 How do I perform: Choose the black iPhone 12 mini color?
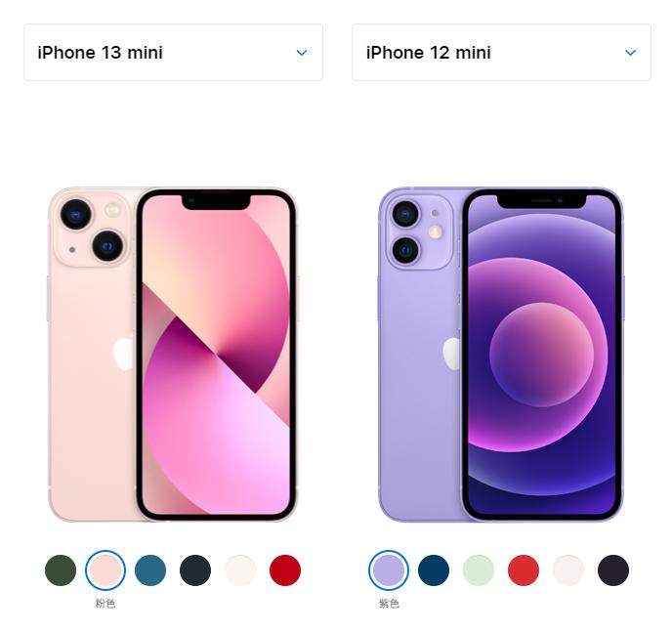(x=613, y=570)
